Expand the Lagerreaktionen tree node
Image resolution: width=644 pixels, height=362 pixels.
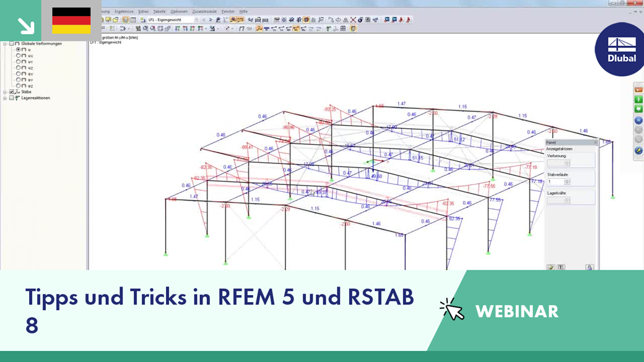click(x=5, y=98)
